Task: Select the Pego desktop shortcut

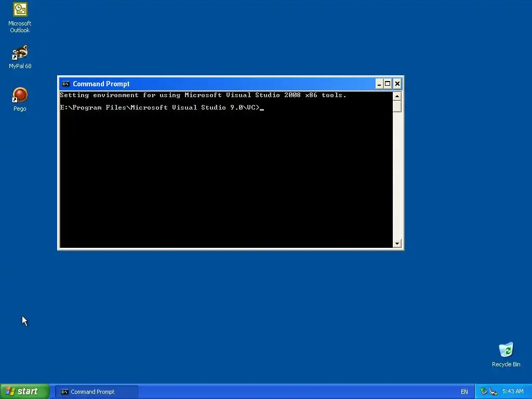Action: (20, 99)
